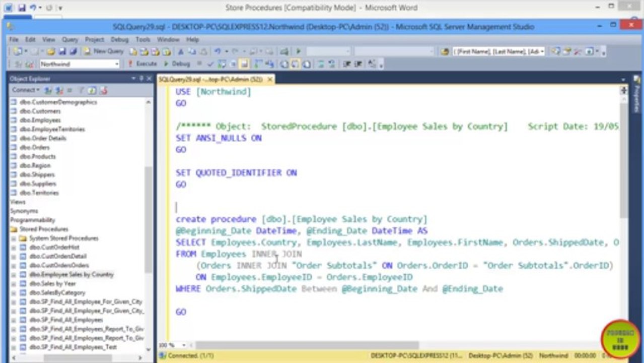The height and width of the screenshot is (363, 644).
Task: Select dbo.Customers table in Object Explorer
Action: [x=40, y=111]
